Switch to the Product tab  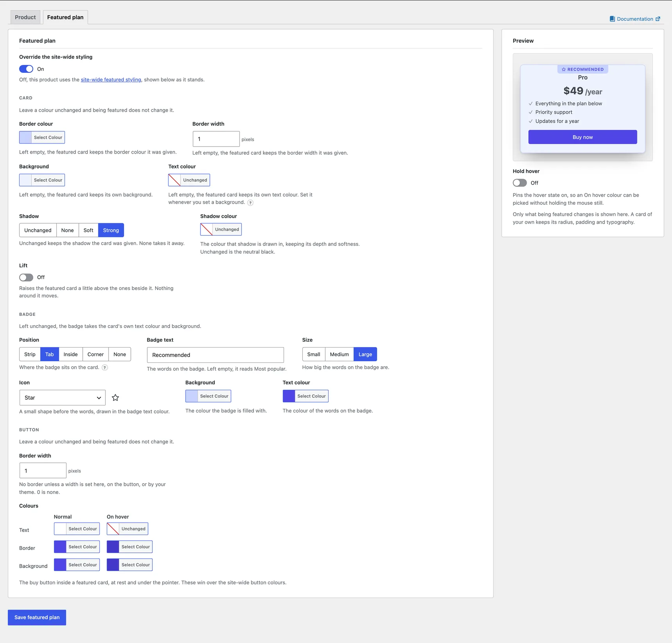pos(25,17)
